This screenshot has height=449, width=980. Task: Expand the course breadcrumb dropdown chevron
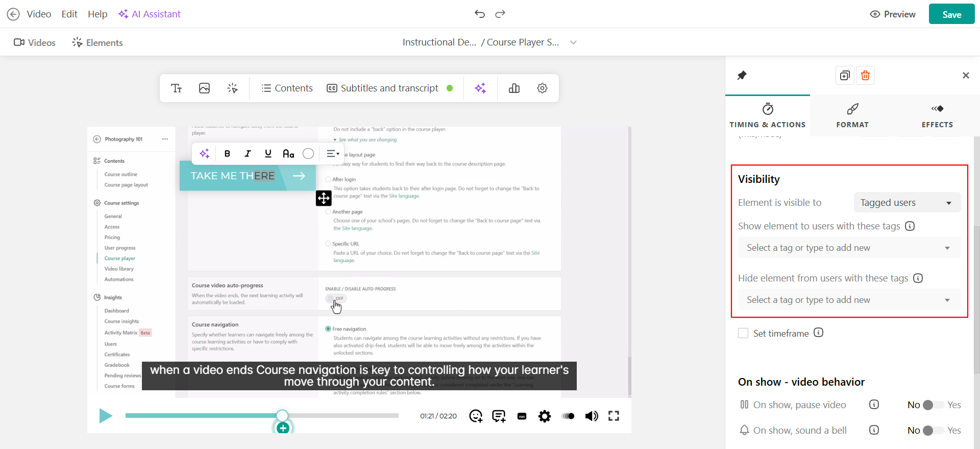coord(573,42)
